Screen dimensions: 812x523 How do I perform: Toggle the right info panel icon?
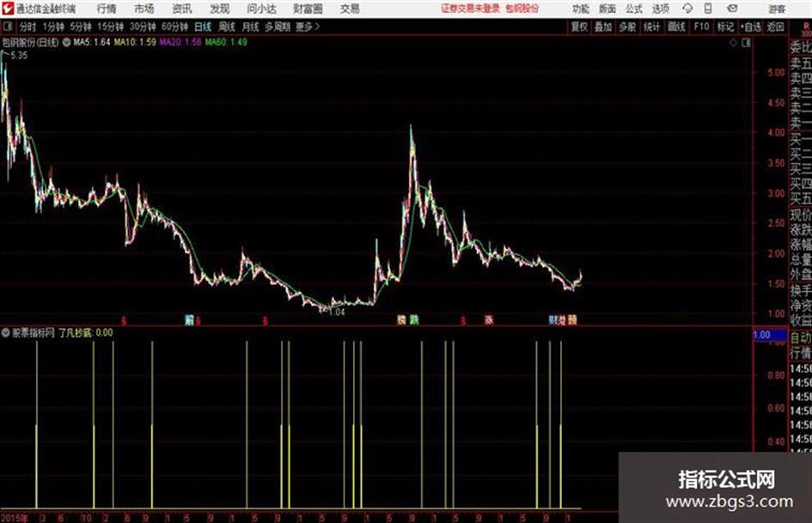tap(746, 42)
